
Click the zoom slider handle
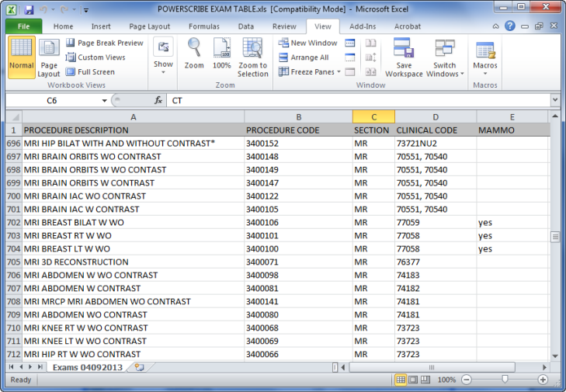click(505, 379)
